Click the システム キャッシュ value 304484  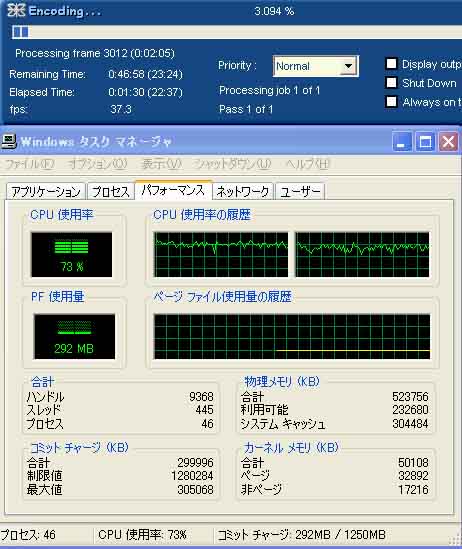click(410, 424)
